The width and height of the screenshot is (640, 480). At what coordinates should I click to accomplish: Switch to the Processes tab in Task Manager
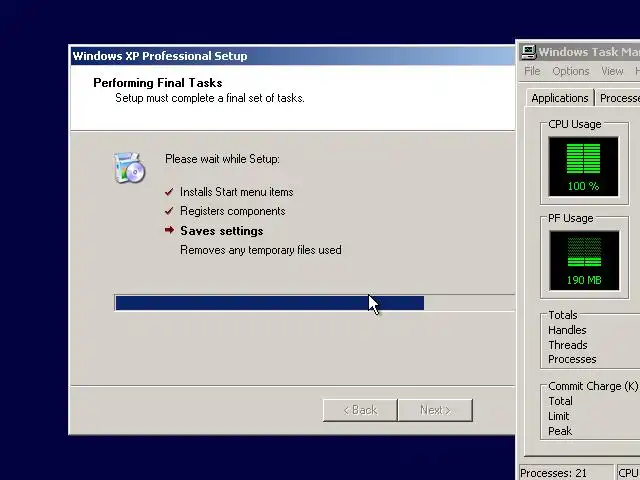(618, 98)
